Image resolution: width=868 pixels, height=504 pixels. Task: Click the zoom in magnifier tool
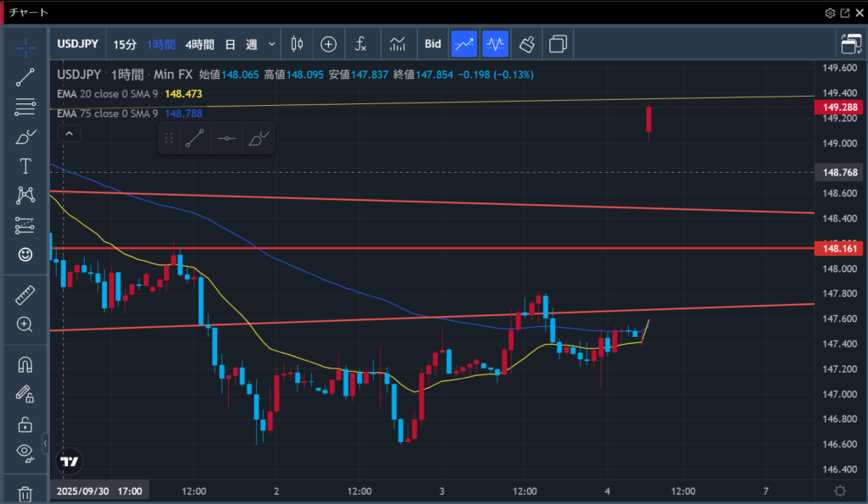[25, 324]
